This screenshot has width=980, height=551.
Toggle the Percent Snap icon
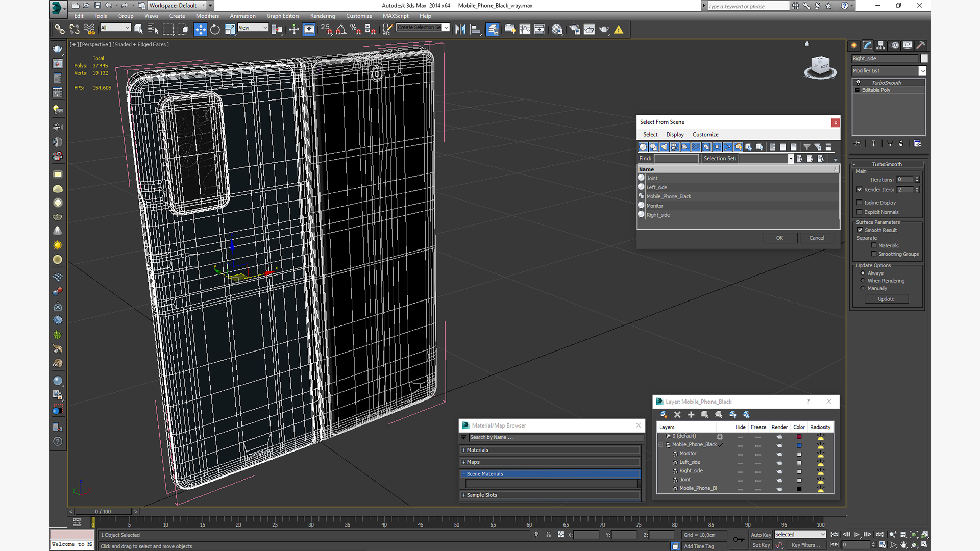point(356,30)
